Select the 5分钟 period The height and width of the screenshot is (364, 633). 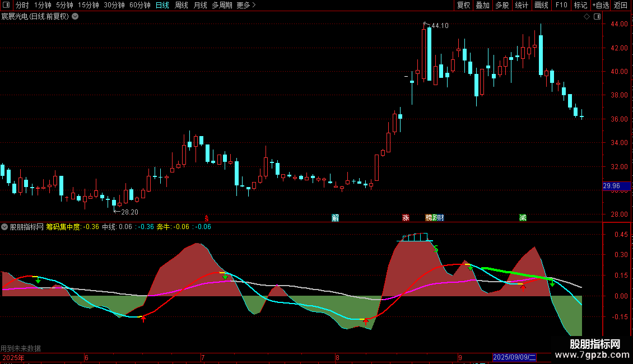[x=64, y=5]
